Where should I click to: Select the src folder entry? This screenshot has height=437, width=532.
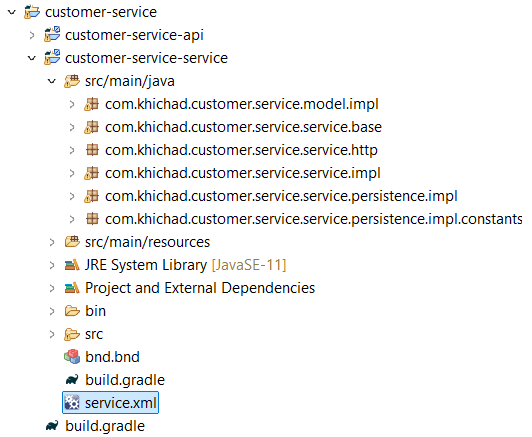click(94, 334)
